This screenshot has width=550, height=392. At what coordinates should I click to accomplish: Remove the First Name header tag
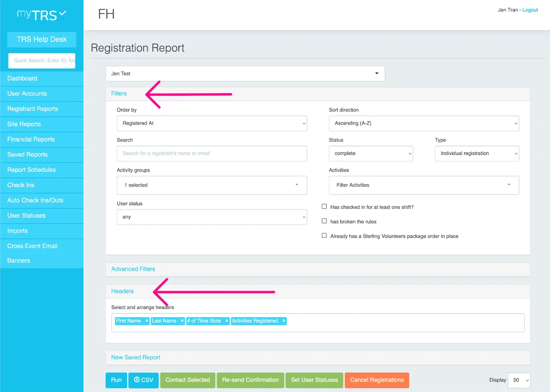[147, 321]
